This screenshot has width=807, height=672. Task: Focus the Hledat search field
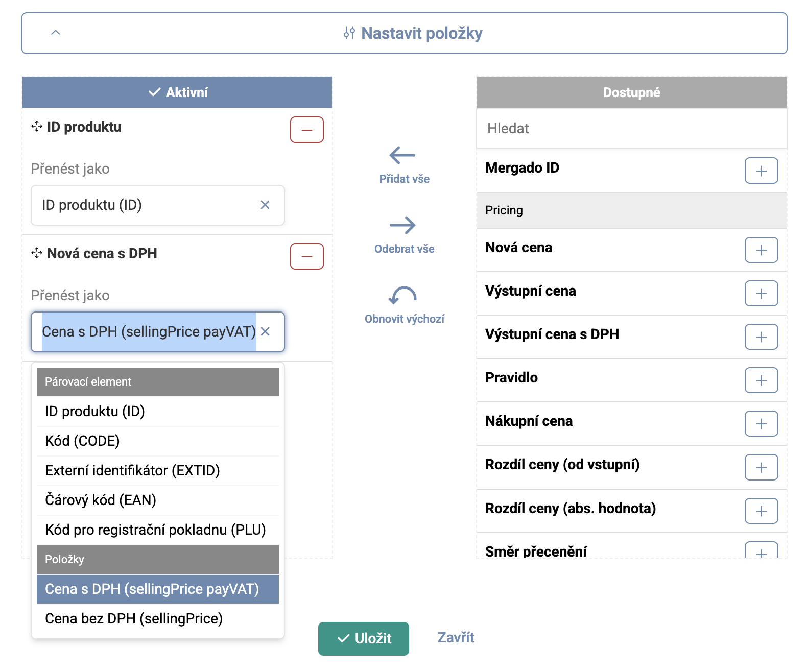(x=631, y=129)
